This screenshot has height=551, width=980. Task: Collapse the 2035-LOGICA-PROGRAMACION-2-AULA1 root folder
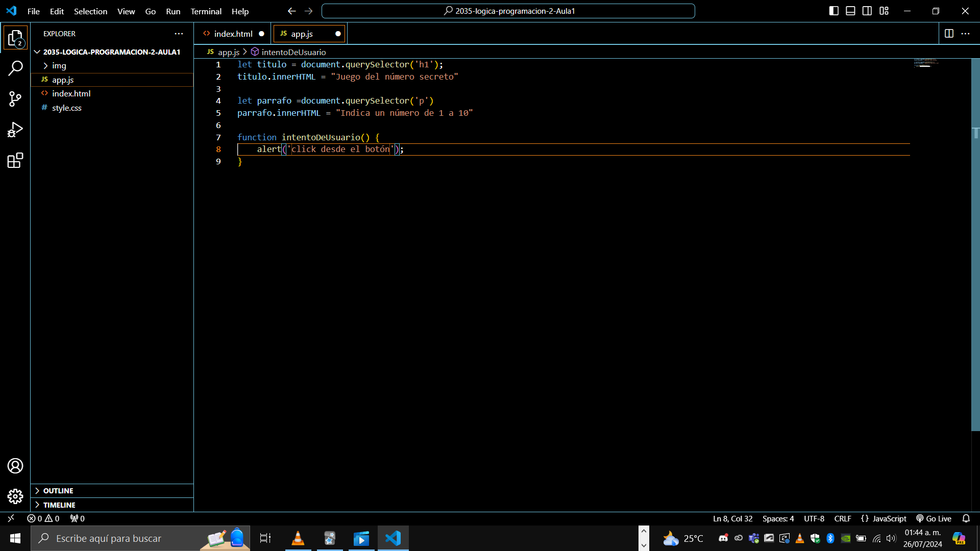coord(112,52)
